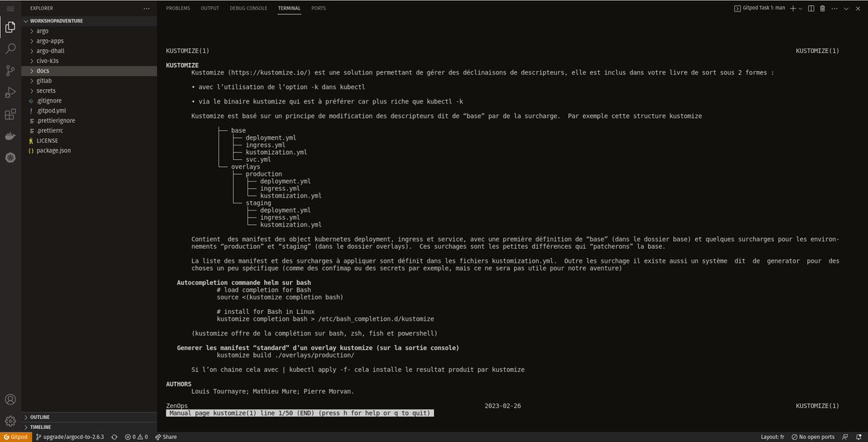Switch to the PORTS tab
Image resolution: width=868 pixels, height=442 pixels.
tap(318, 8)
